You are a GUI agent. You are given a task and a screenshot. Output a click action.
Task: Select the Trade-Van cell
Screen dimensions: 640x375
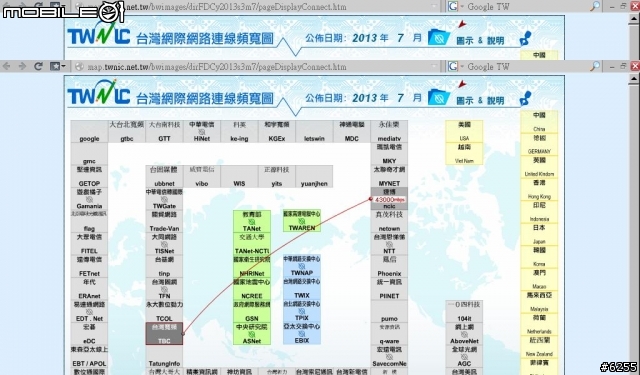click(x=164, y=221)
